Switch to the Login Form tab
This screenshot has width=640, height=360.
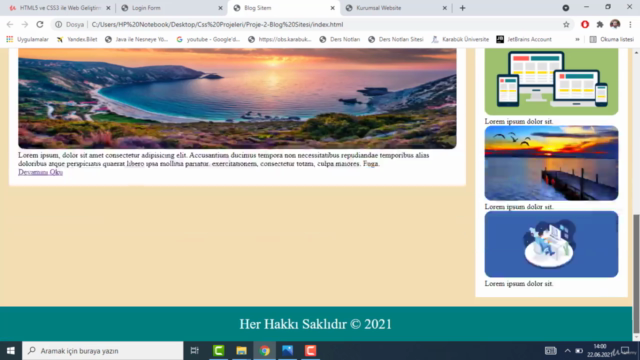(x=171, y=8)
